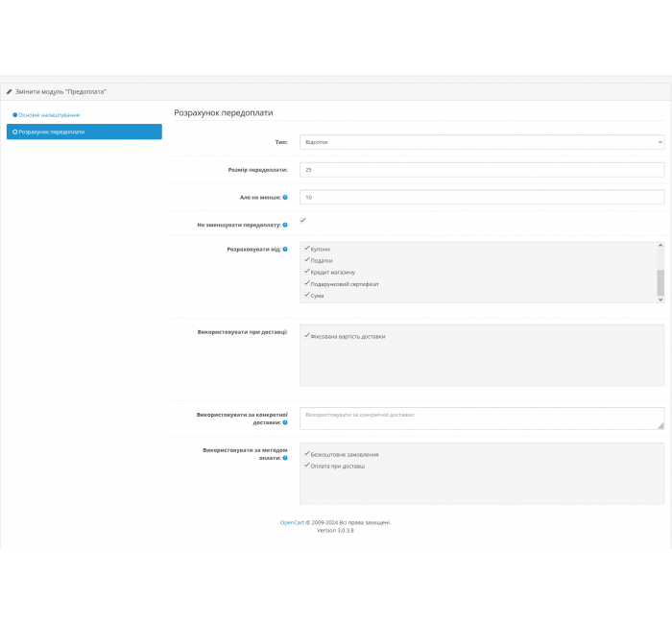
Task: Click the scroll down arrow in Розраховувати від list
Action: (x=660, y=300)
